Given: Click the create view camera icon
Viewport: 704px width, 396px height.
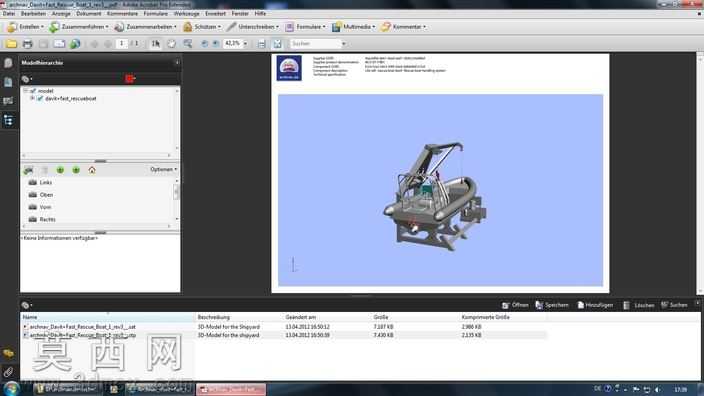Looking at the screenshot, I should point(28,170).
